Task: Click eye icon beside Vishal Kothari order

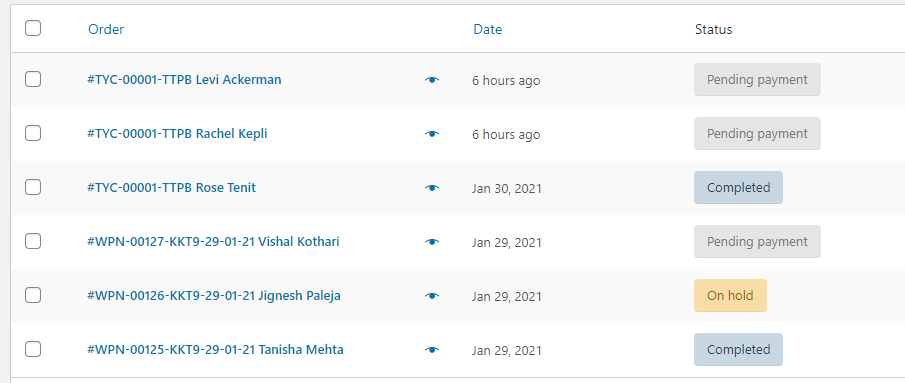Action: [x=432, y=242]
